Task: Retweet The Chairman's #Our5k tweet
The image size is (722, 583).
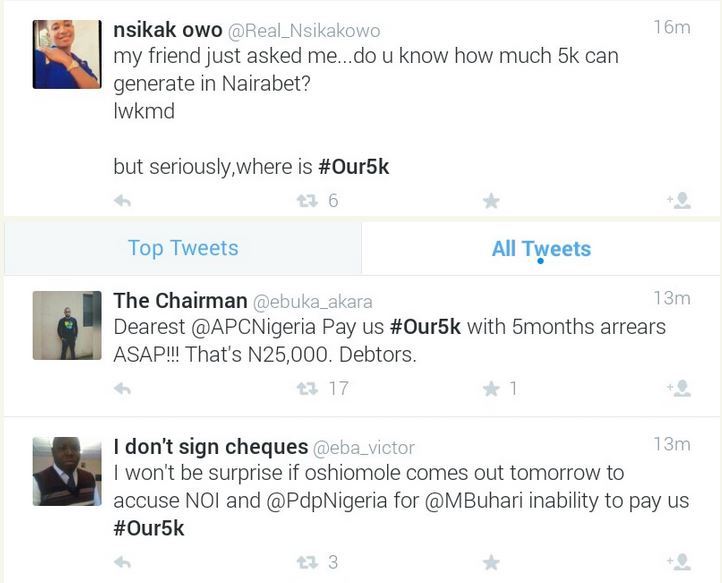Action: click(307, 389)
